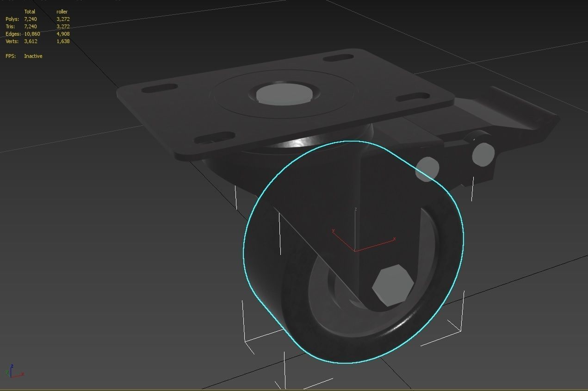Click the gizmo's gray Z axis handle
The height and width of the screenshot is (391, 588).
pos(355,229)
